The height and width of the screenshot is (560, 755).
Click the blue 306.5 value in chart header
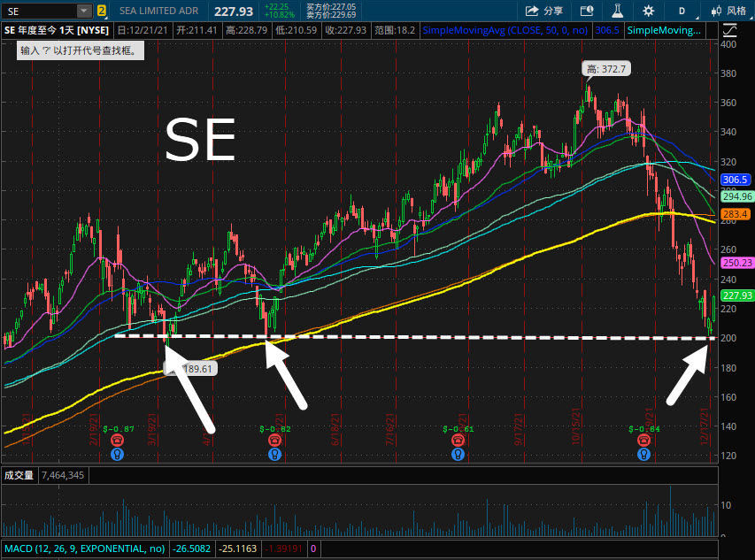pos(607,30)
